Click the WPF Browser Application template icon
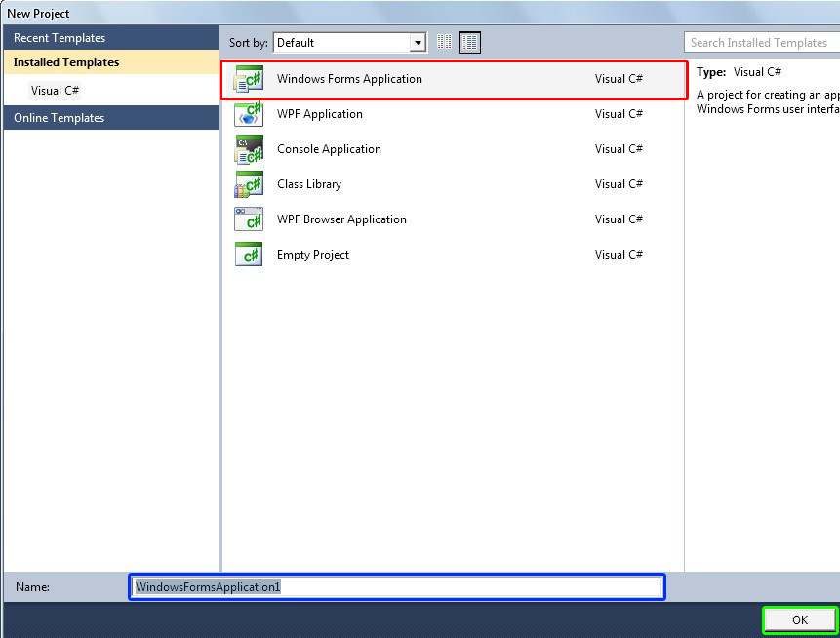The image size is (840, 638). [x=249, y=219]
